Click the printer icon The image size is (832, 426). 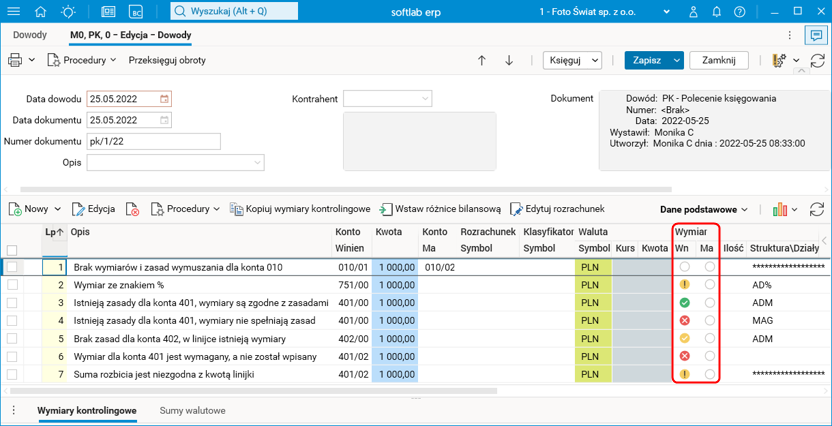tap(15, 60)
